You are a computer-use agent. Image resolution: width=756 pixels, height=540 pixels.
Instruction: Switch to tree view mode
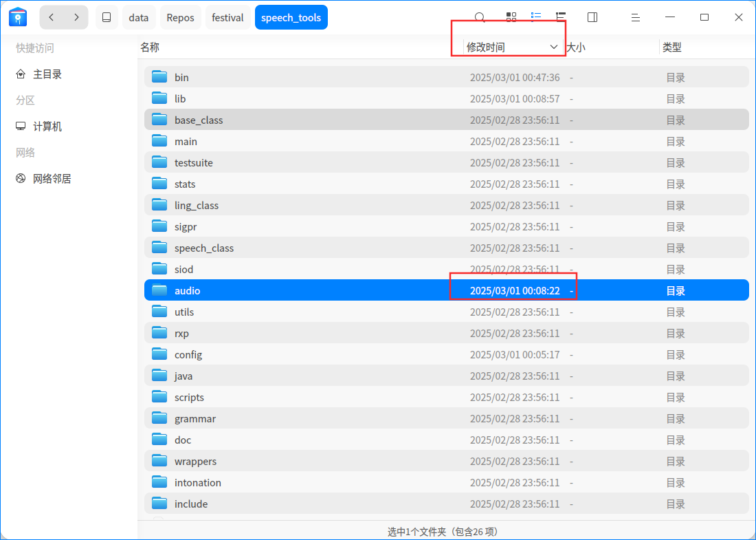[x=560, y=17]
